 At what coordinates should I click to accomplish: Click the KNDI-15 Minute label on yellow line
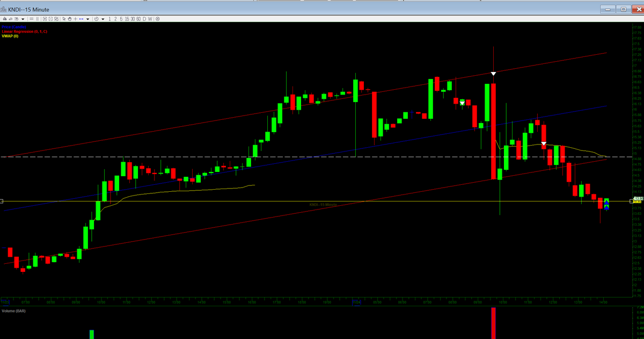click(x=323, y=204)
